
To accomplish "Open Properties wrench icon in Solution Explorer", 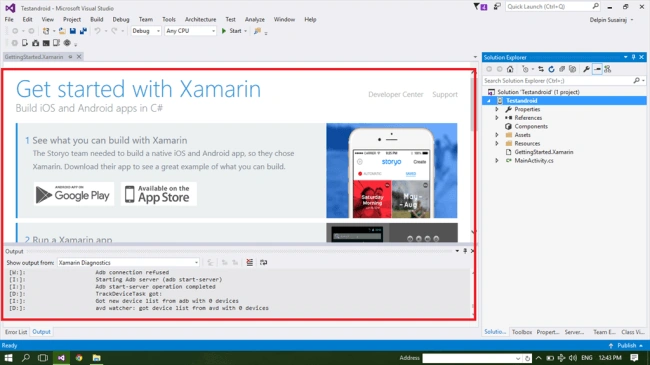I will click(586, 69).
